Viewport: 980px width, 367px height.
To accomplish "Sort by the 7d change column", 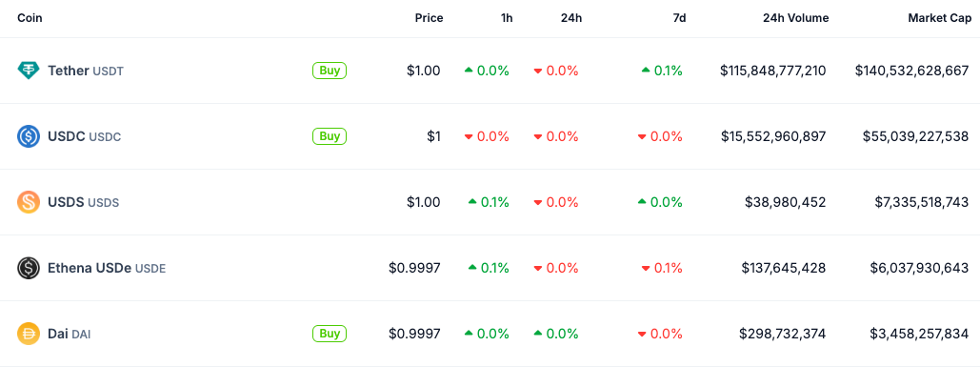I will click(x=679, y=18).
